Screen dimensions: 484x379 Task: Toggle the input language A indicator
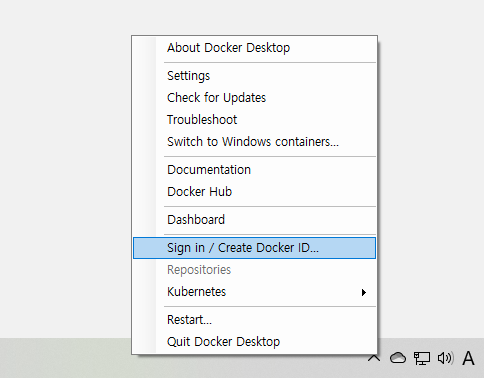(x=468, y=358)
